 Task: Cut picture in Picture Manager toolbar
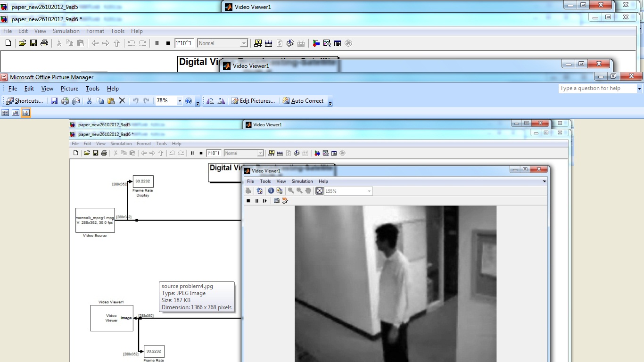[x=90, y=101]
